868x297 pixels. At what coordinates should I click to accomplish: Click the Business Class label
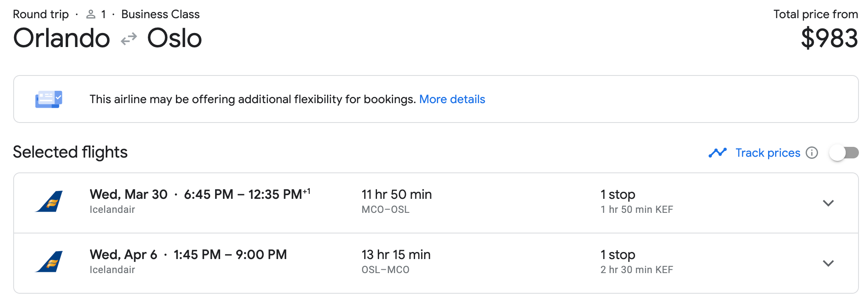(161, 14)
